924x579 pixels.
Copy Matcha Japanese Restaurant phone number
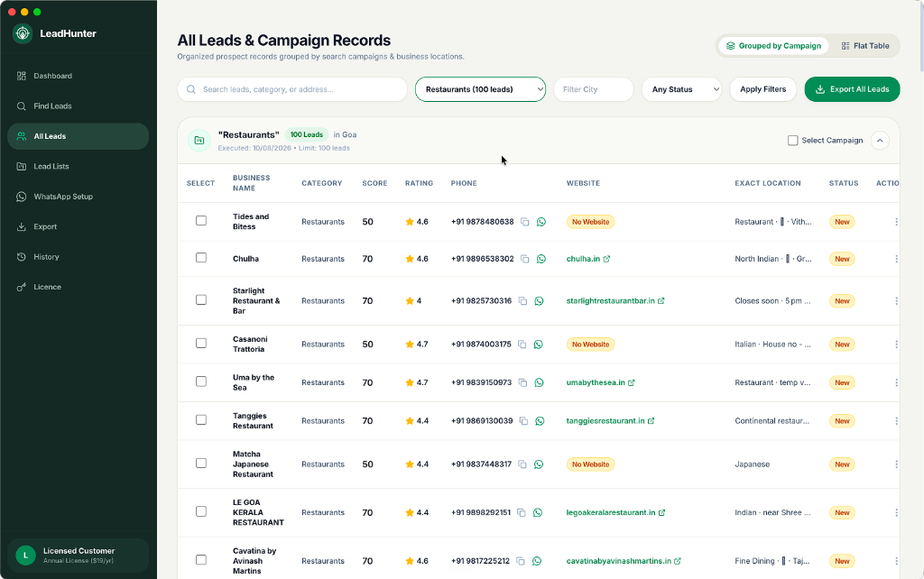[522, 464]
